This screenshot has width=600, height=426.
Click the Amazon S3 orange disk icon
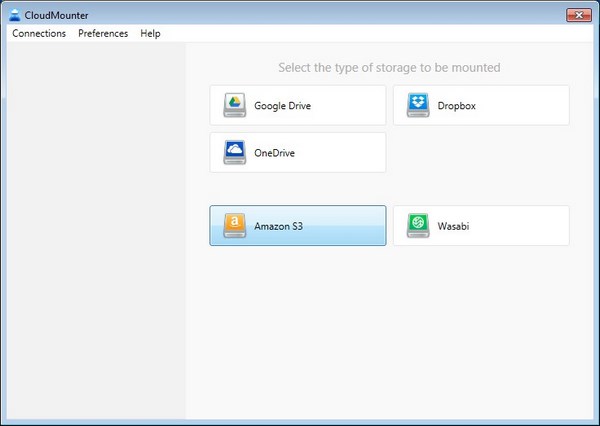point(235,225)
